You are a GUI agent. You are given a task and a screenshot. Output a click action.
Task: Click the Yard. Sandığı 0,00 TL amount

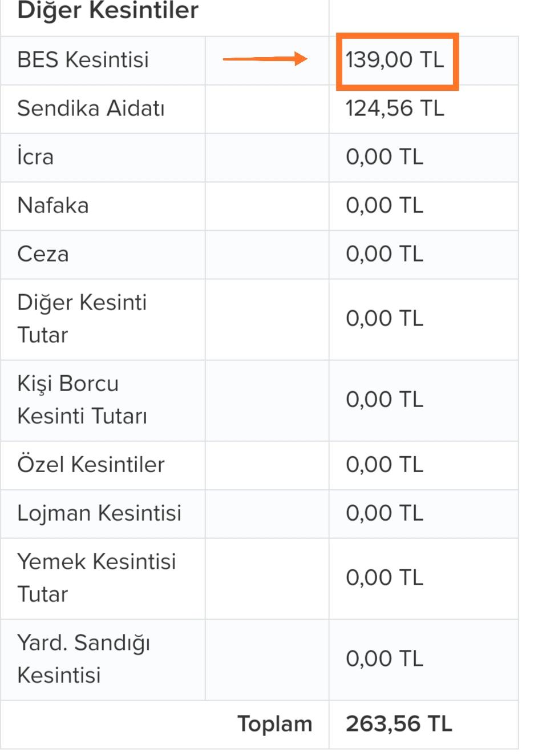pos(385,658)
